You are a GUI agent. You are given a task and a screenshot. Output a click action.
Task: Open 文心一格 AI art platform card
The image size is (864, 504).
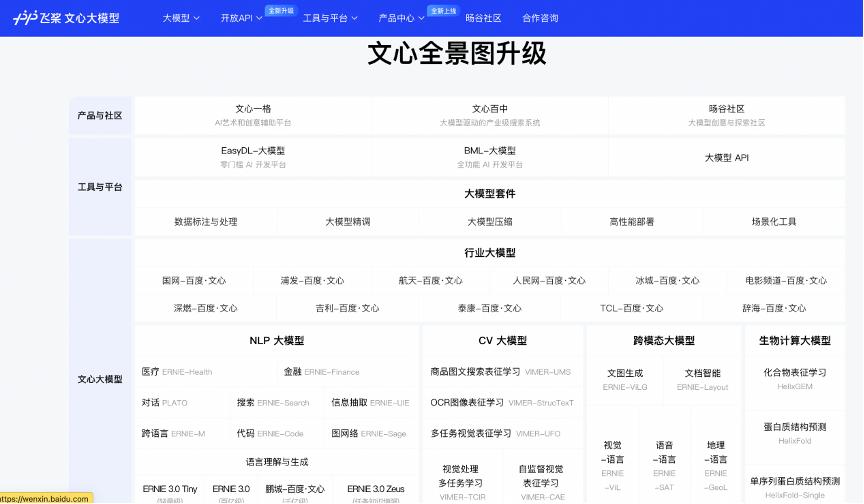[x=253, y=115]
